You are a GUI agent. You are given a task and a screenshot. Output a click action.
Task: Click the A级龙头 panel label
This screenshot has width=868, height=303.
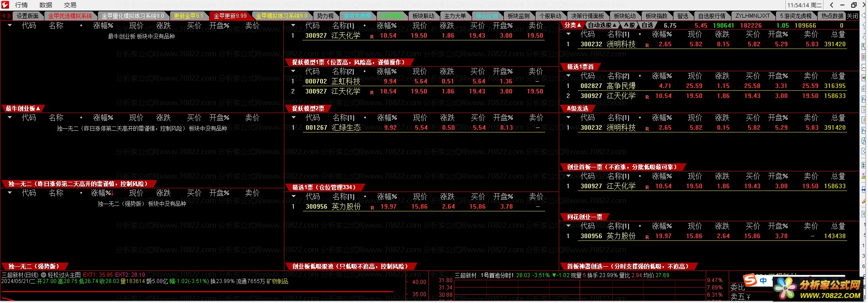577,108
